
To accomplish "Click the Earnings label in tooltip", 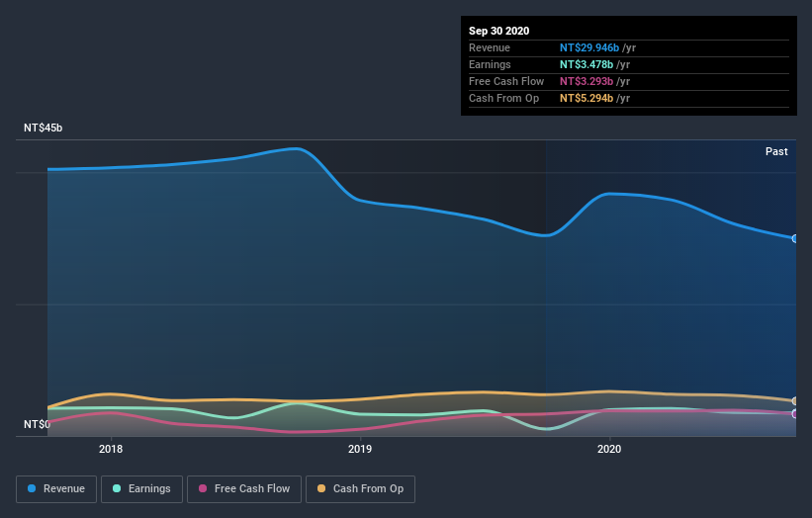I will coord(490,64).
